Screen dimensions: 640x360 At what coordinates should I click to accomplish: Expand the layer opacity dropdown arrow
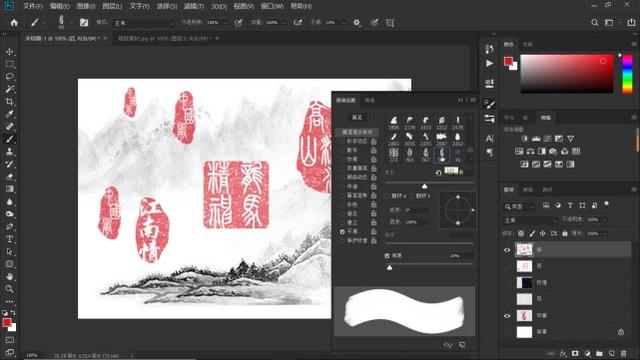point(604,220)
